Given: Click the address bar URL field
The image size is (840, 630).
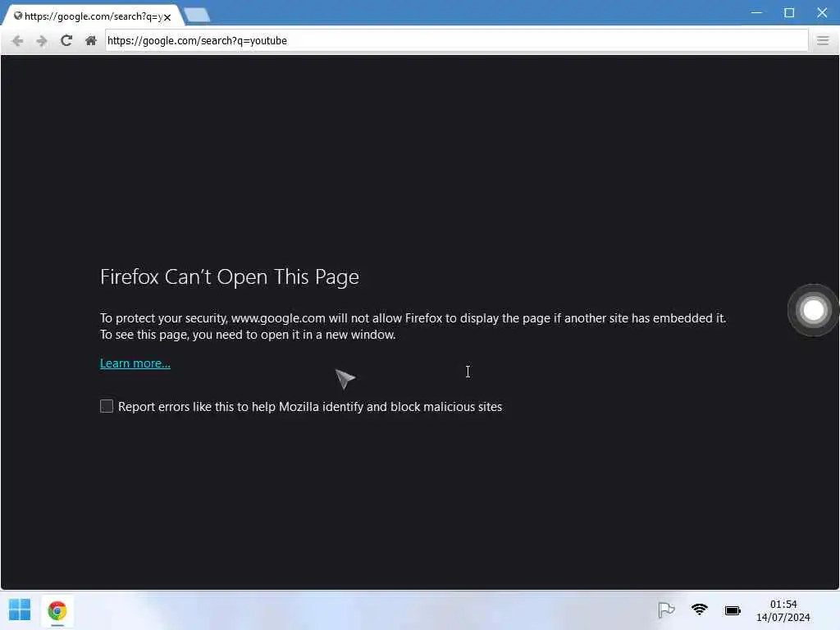Looking at the screenshot, I should pyautogui.click(x=456, y=41).
